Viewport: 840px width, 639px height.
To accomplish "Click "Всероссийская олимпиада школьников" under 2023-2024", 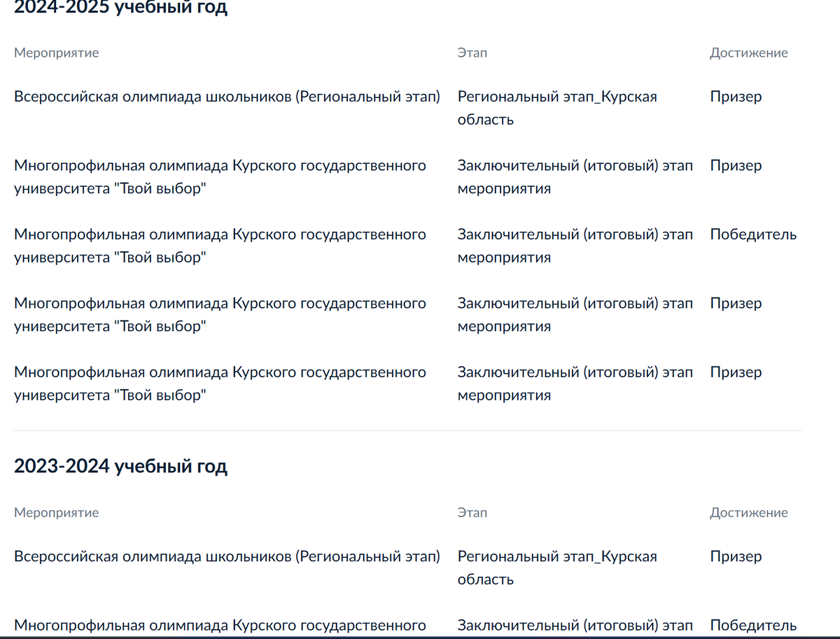I will coord(227,556).
